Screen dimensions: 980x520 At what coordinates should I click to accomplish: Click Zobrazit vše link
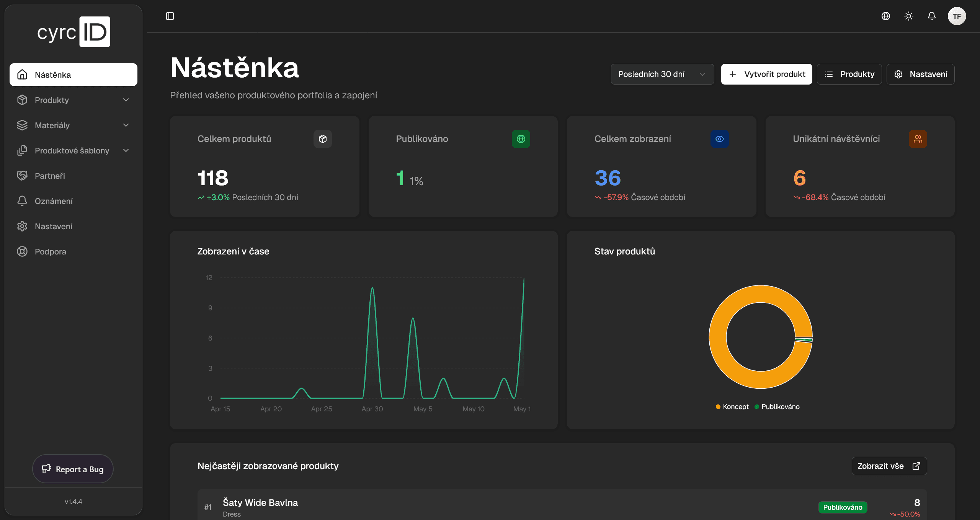point(889,466)
